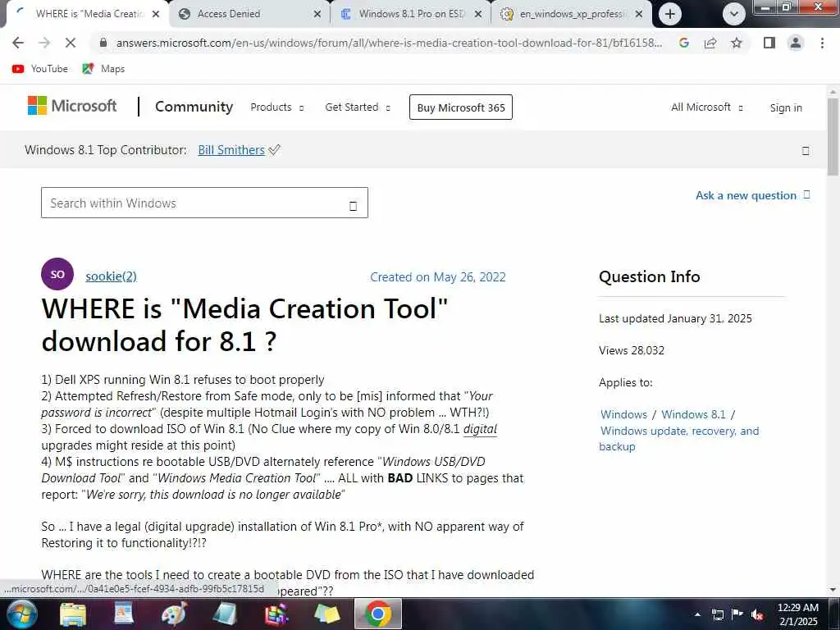Open the Windows 8.1 category link

(x=693, y=414)
